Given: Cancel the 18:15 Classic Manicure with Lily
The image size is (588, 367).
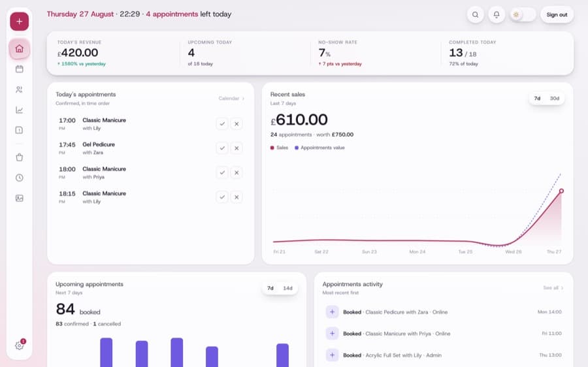Looking at the screenshot, I should (237, 197).
